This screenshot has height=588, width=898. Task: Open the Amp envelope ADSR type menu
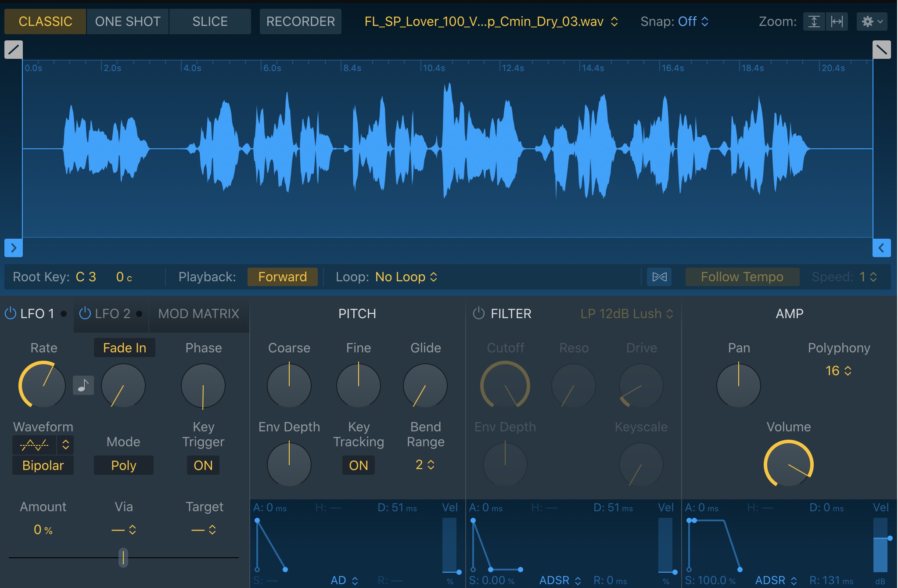(x=776, y=580)
